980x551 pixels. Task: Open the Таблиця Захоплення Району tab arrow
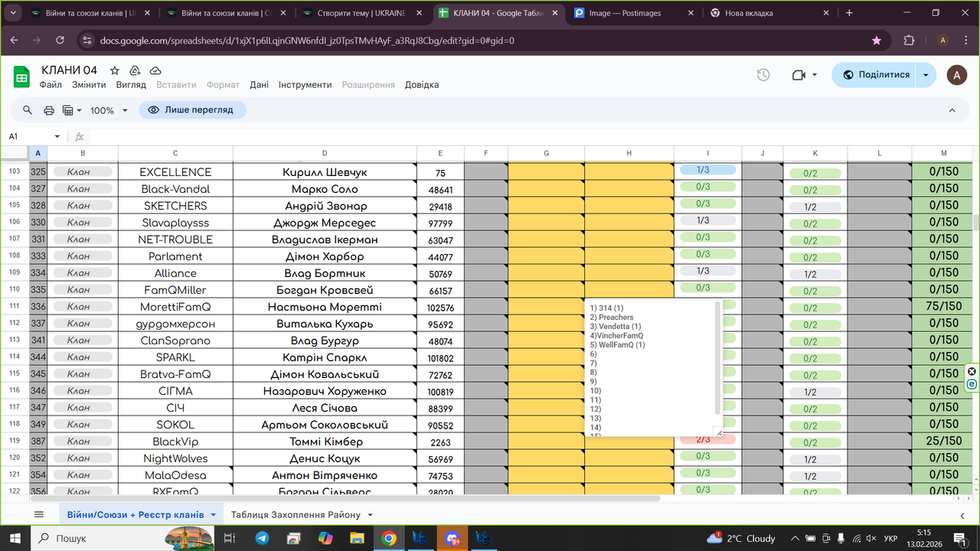click(370, 515)
